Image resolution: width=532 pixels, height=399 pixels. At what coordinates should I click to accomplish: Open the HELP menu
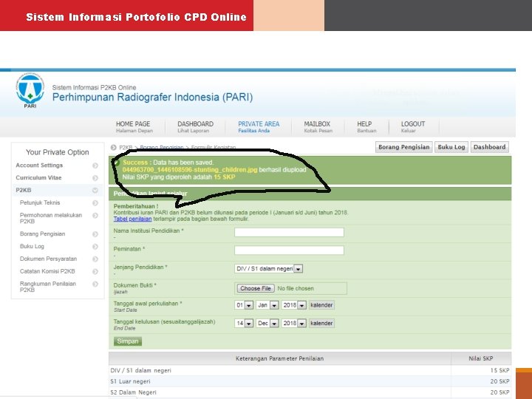[366, 127]
